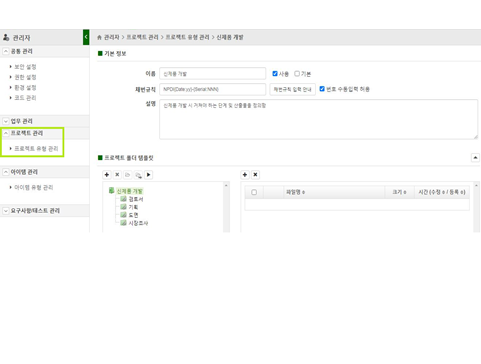Screen dimensions: 481x364
Task: Click into the 설명 text area
Action: point(319,119)
